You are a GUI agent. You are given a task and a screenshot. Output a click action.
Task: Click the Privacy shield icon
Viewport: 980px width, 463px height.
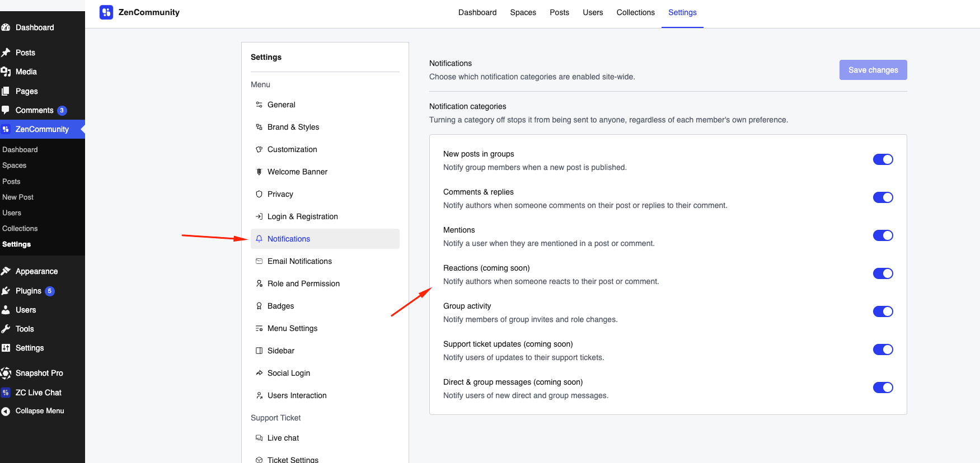coord(259,194)
